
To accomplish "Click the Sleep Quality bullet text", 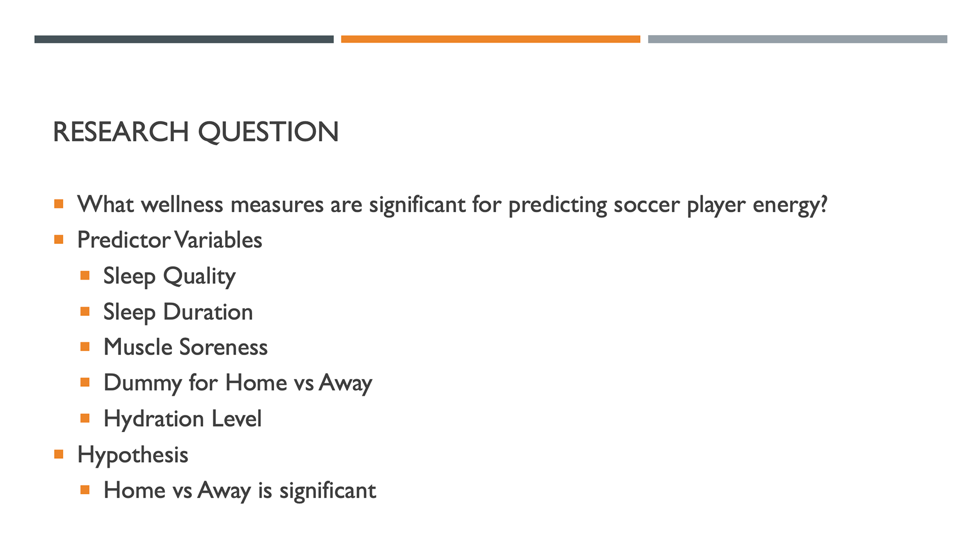I will [x=169, y=277].
